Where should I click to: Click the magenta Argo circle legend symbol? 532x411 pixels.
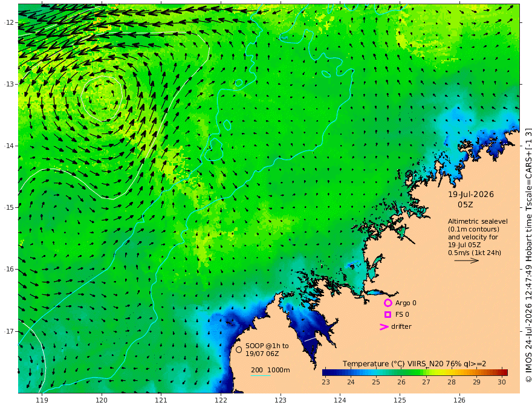(388, 303)
